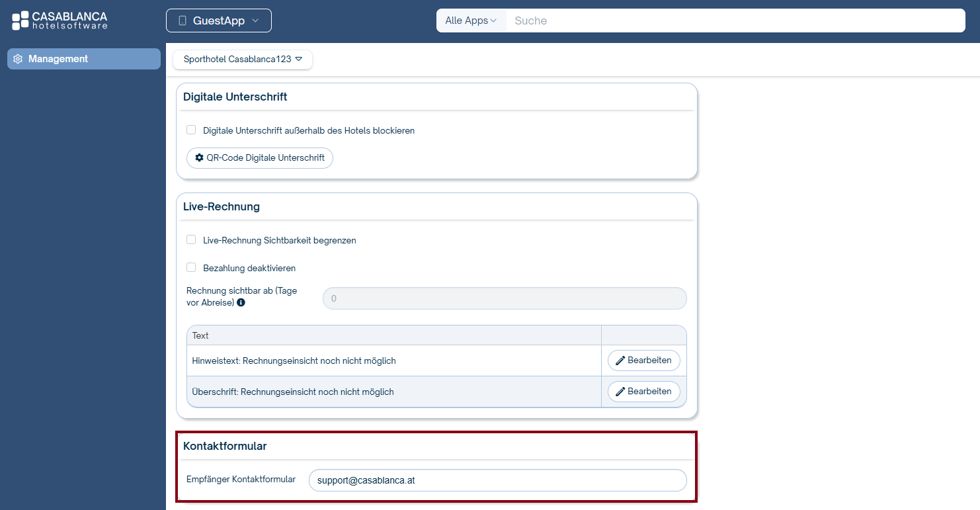980x510 pixels.
Task: Click the 'Live-Rechnung' section heading
Action: click(222, 206)
